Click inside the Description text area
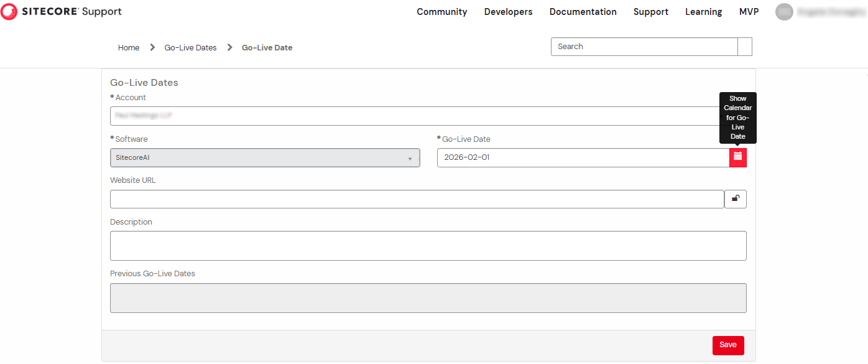This screenshot has height=364, width=868. point(428,246)
